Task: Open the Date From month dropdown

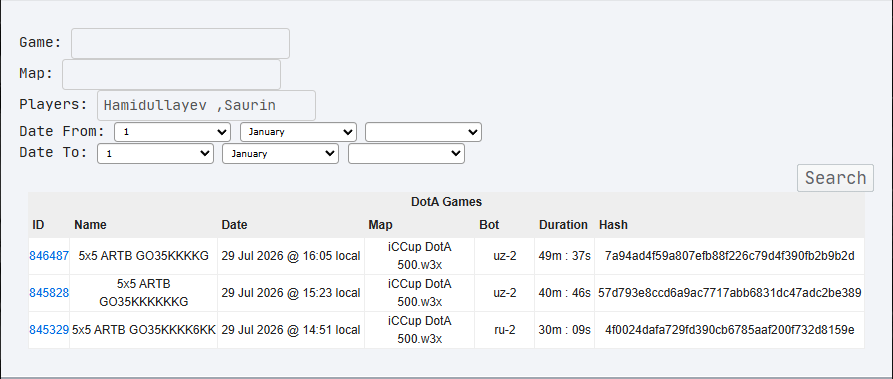Action: pos(298,132)
